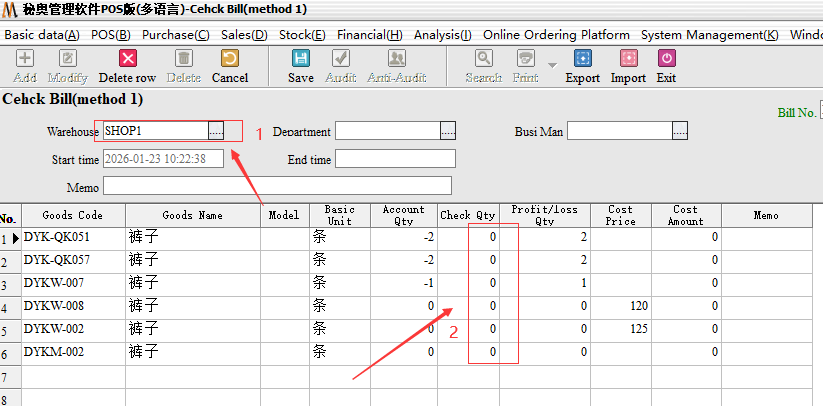This screenshot has width=823, height=406.
Task: Click the Delete row toolbar icon
Action: 127,59
